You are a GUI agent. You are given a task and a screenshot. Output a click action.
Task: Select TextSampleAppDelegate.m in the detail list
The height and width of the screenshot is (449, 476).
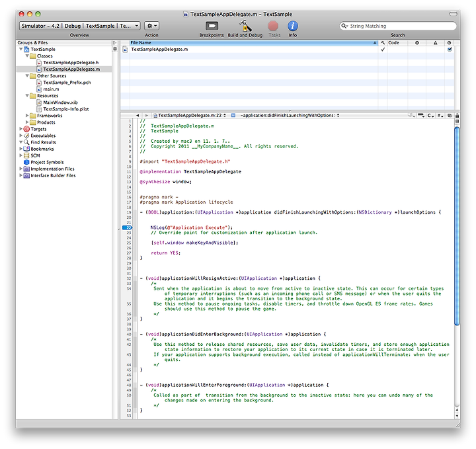(x=159, y=49)
